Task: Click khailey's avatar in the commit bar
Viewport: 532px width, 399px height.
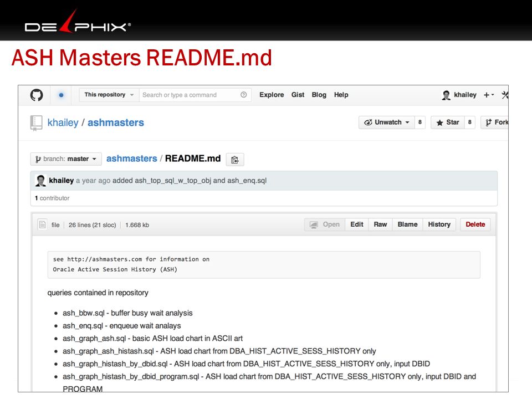Action: tap(40, 181)
